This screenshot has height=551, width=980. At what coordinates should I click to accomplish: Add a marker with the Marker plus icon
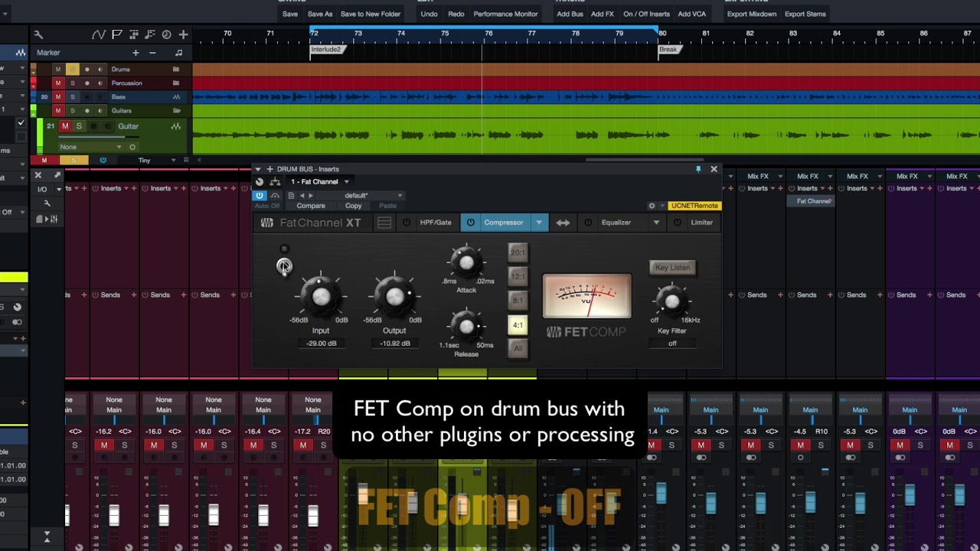[x=136, y=53]
